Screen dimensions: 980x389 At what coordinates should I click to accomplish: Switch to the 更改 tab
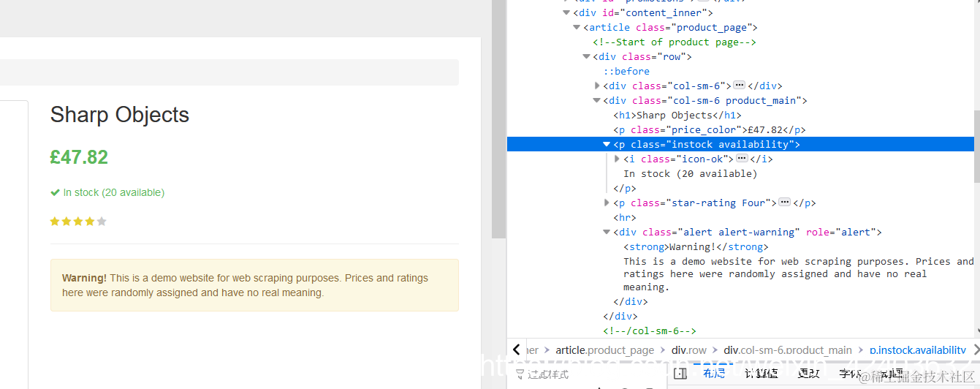(808, 374)
